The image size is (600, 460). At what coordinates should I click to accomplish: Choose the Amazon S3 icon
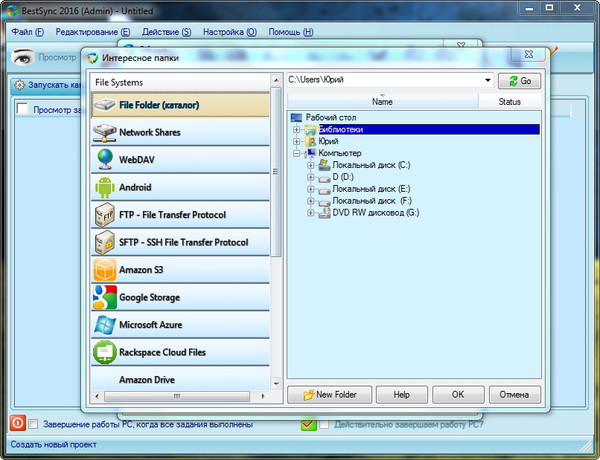(x=104, y=270)
